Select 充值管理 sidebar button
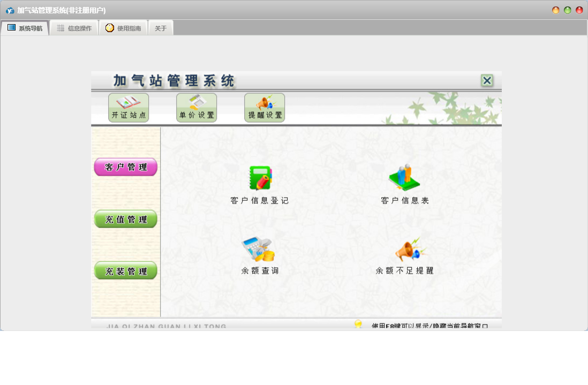 pyautogui.click(x=126, y=219)
